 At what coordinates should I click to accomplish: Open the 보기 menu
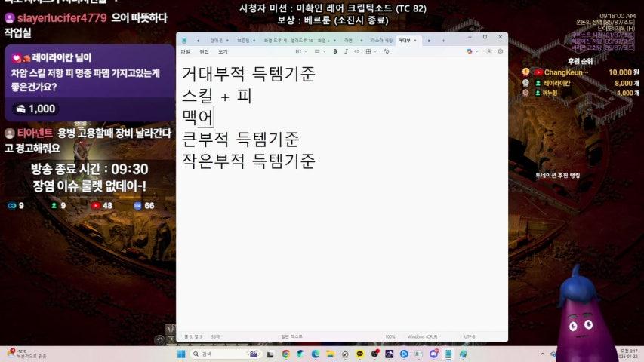click(x=223, y=52)
